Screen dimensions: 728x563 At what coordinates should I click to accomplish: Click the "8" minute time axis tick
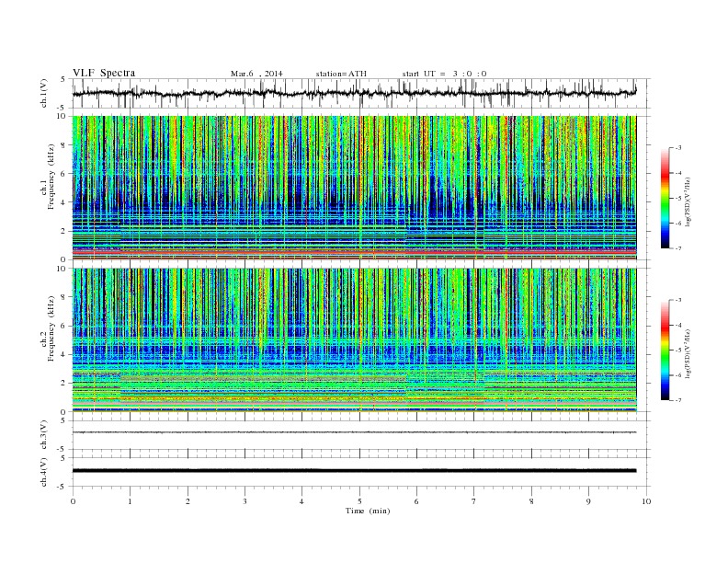coord(531,501)
